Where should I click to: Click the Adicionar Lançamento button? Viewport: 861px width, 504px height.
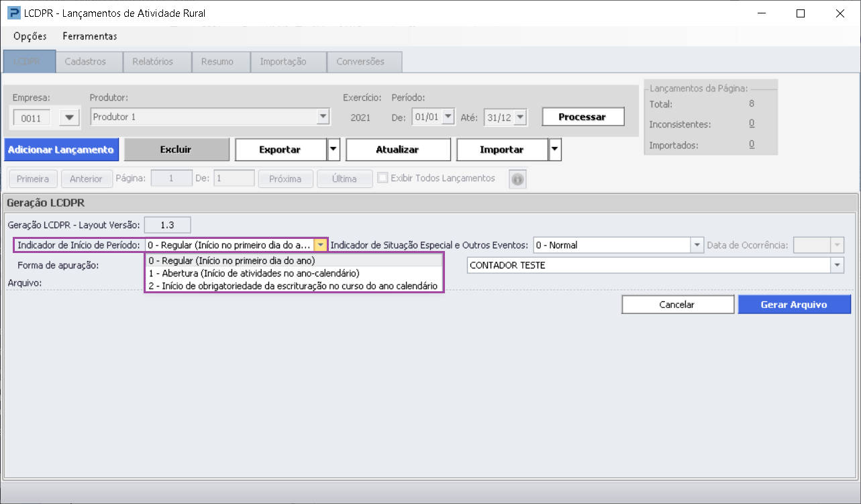click(x=61, y=150)
